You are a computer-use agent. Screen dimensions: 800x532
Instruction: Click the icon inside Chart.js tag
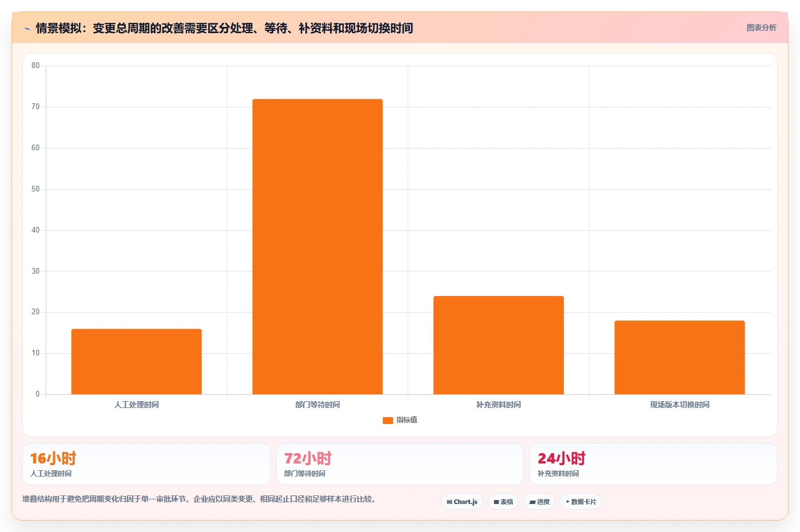click(x=449, y=502)
